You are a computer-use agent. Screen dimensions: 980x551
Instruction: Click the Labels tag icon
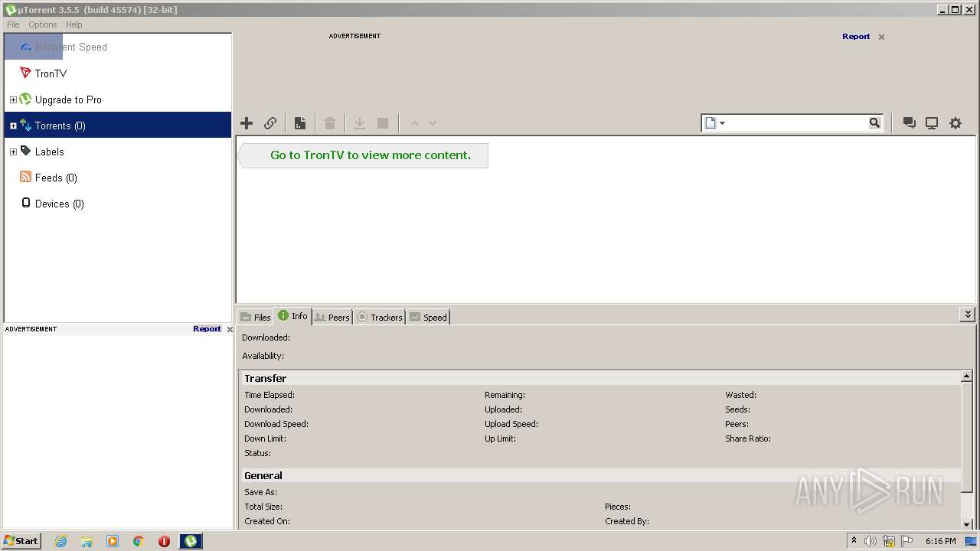25,151
